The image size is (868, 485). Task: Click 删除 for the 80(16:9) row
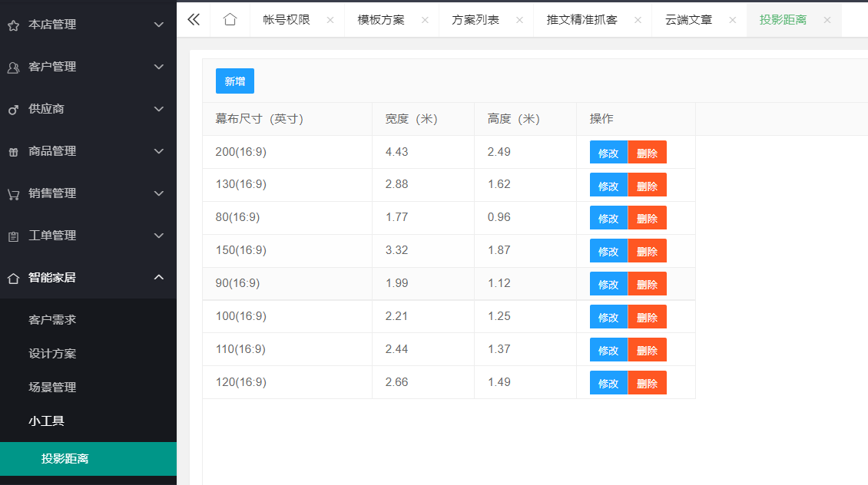pyautogui.click(x=647, y=219)
